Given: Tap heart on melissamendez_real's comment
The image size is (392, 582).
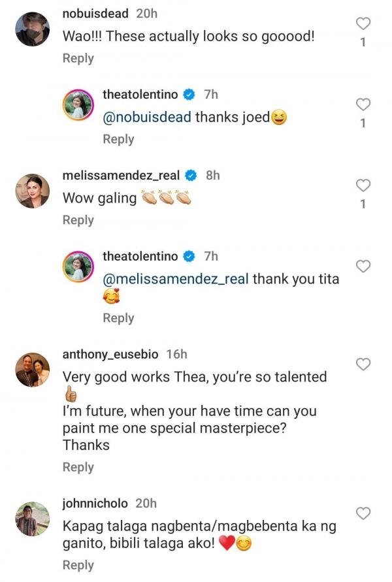Looking at the screenshot, I should click(363, 186).
